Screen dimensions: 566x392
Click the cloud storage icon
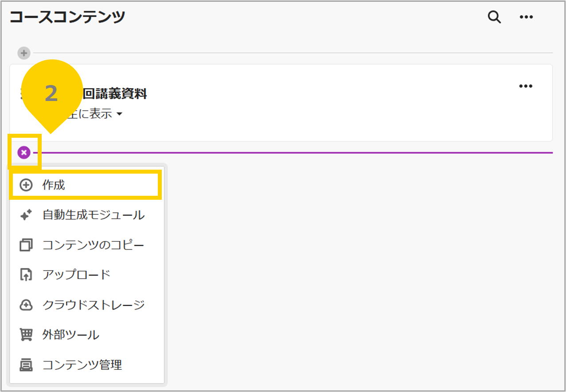(x=27, y=305)
